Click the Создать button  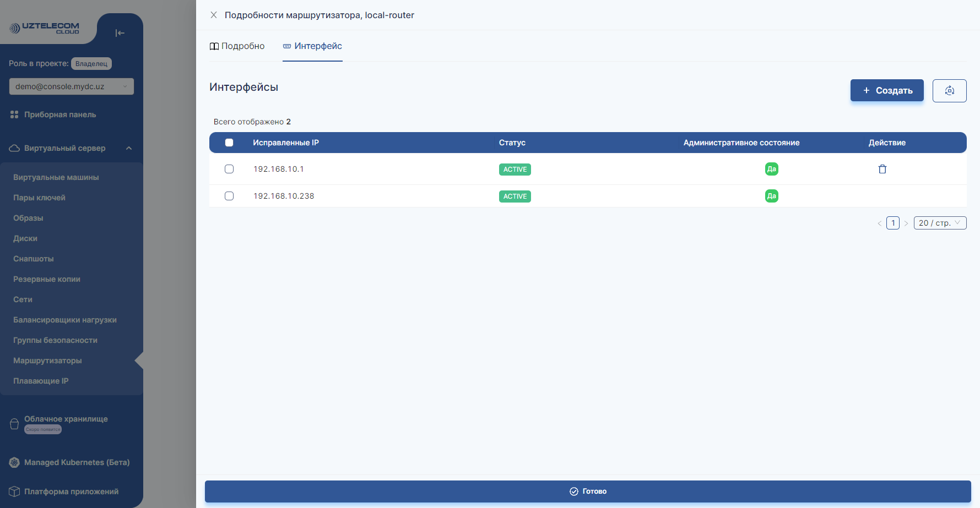(x=887, y=90)
